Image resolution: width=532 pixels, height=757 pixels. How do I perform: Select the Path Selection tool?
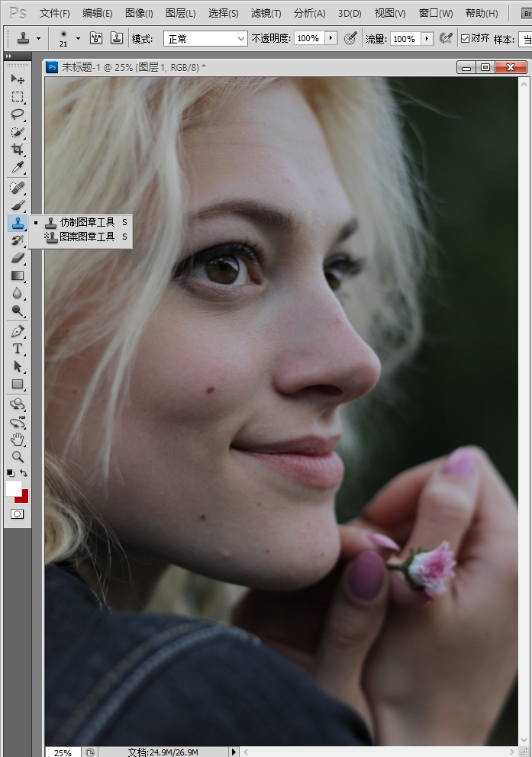pos(18,366)
